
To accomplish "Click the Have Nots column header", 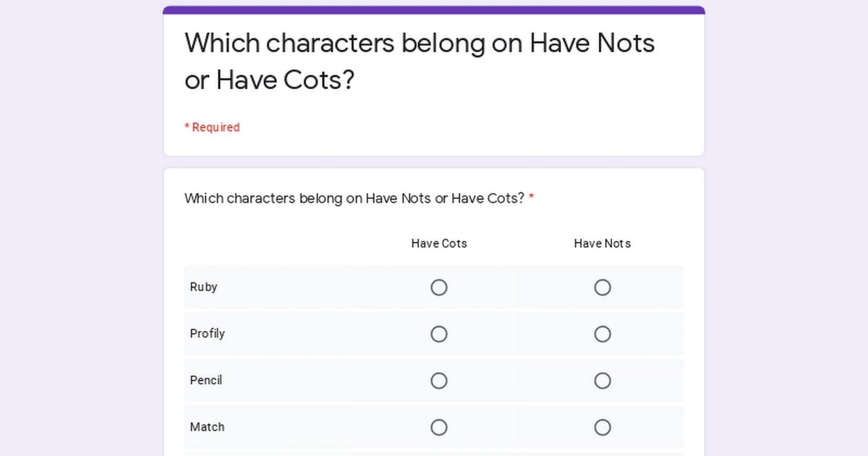I will coord(603,243).
